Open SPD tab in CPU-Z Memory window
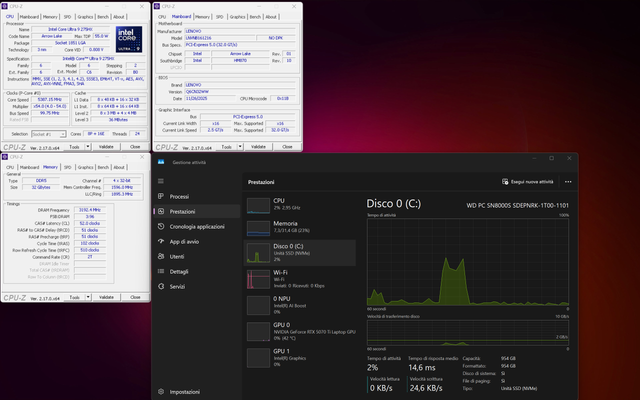Screen dimensions: 640x400 [x=67, y=167]
